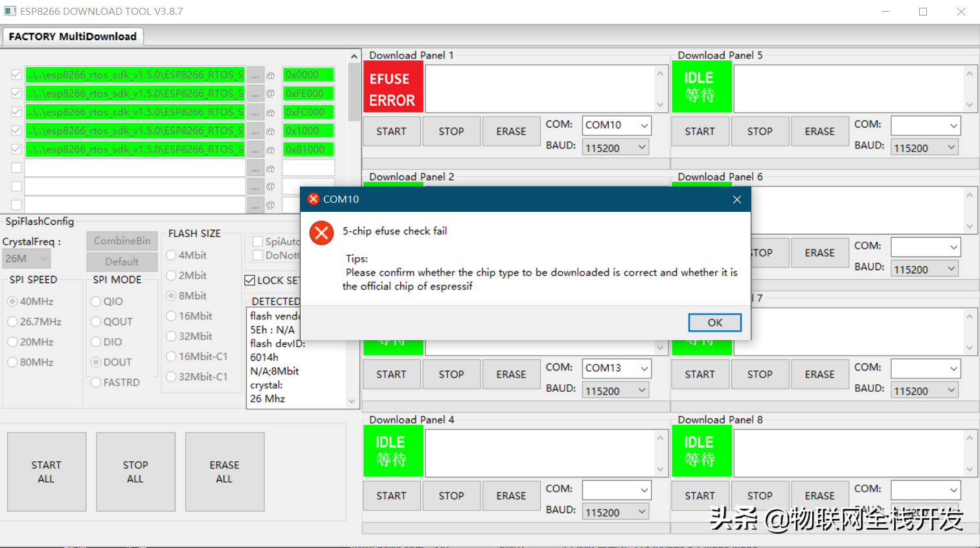The image size is (980, 548).
Task: Open Panel 8 COM port dropdown
Action: (925, 490)
